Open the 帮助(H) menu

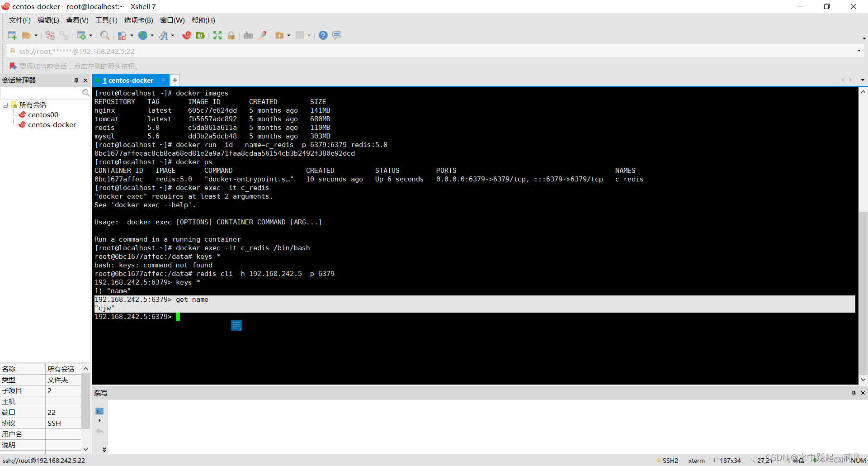203,20
